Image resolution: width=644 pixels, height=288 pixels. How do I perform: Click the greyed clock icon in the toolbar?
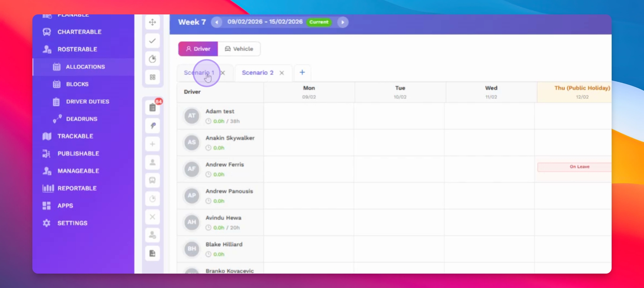(153, 199)
